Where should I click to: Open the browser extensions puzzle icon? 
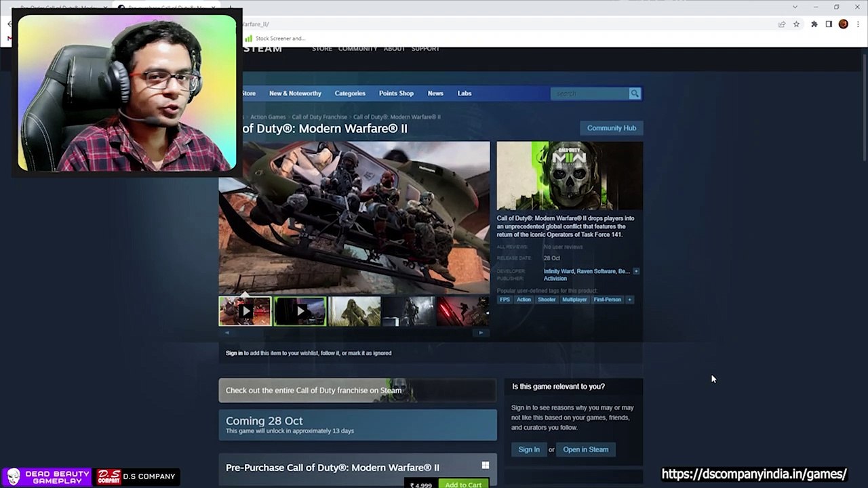[x=814, y=24]
